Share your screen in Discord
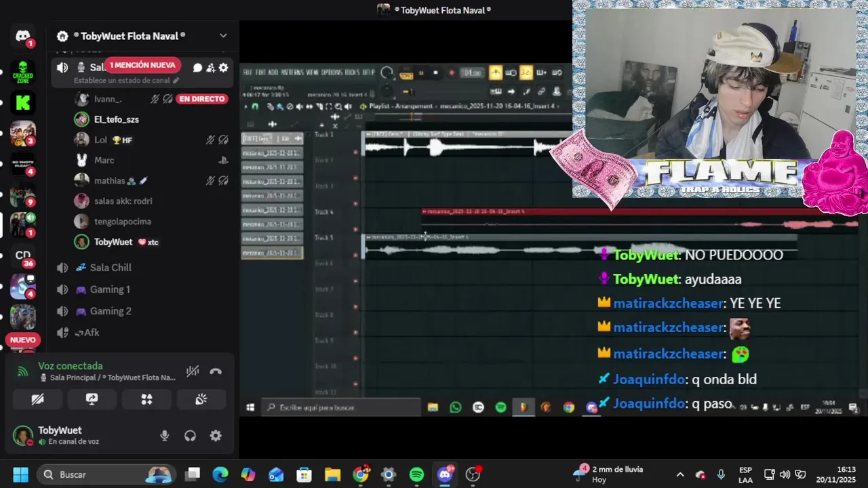Screen dimensions: 868x488 [92, 399]
